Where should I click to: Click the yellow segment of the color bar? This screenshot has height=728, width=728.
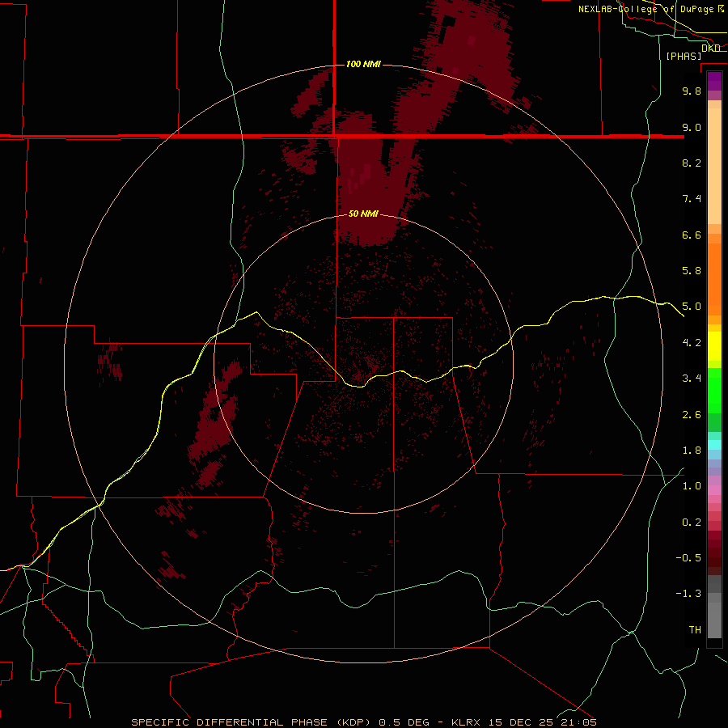pyautogui.click(x=714, y=346)
